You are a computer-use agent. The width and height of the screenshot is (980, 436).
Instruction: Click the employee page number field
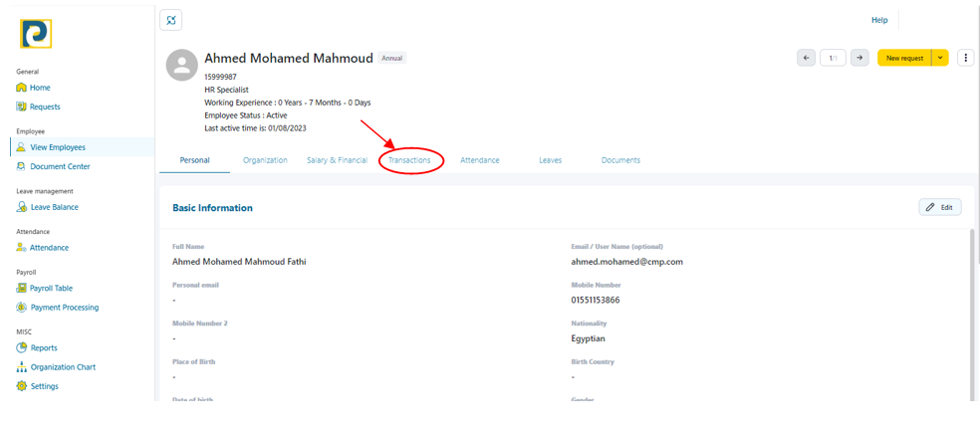click(x=833, y=58)
